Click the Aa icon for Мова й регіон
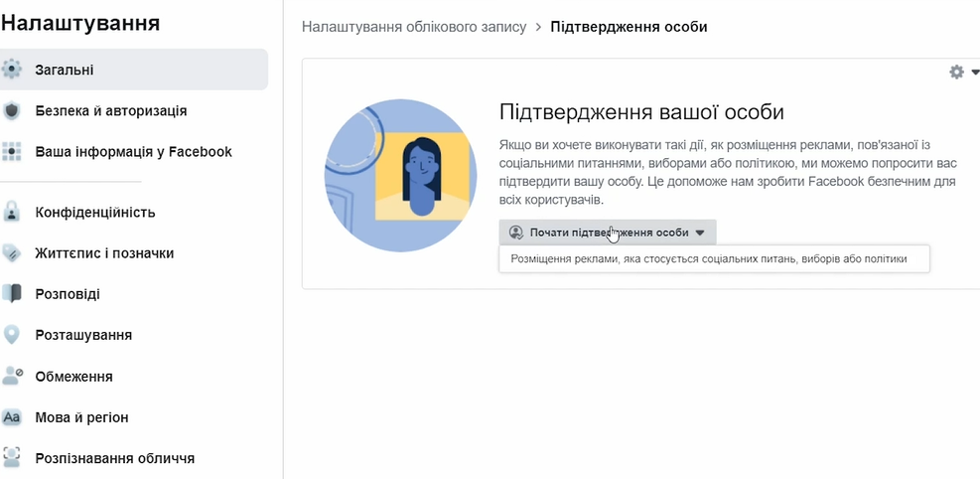This screenshot has width=980, height=479. [11, 417]
